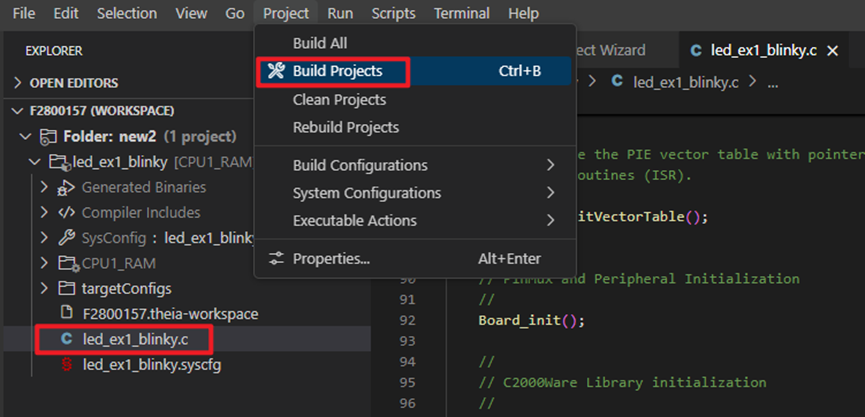
Task: Click the targetConfigs folder icon
Action: tap(66, 288)
